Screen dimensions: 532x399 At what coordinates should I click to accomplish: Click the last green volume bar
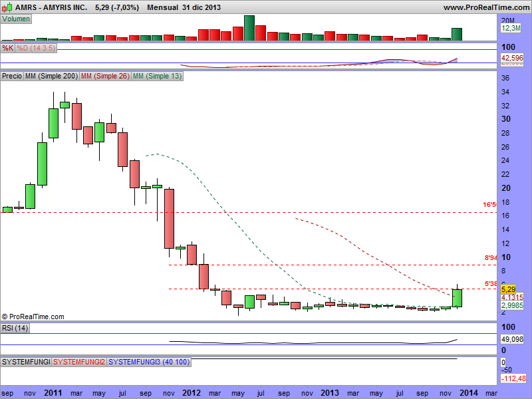(x=457, y=35)
